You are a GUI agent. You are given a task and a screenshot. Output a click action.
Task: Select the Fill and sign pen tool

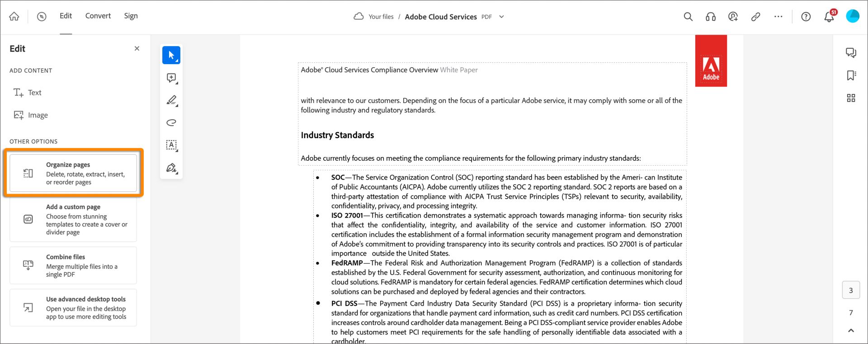171,168
